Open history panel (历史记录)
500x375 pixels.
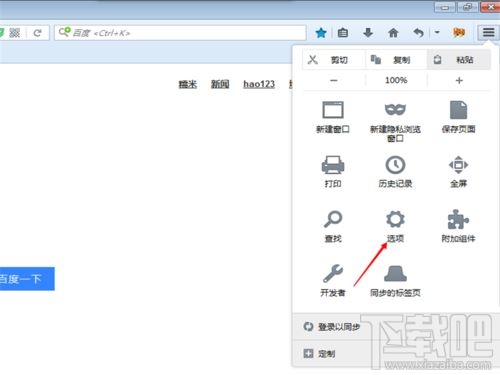pyautogui.click(x=395, y=172)
